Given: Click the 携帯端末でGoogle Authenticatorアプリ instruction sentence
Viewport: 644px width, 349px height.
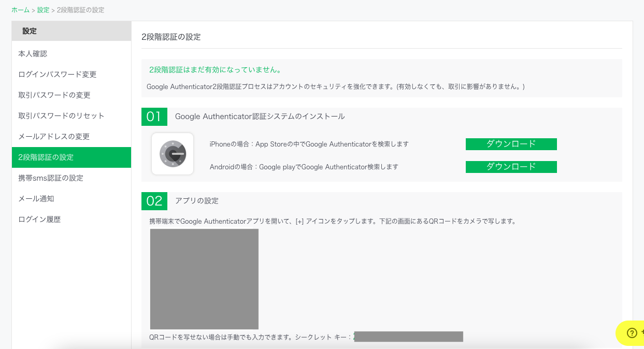Looking at the screenshot, I should click(333, 221).
